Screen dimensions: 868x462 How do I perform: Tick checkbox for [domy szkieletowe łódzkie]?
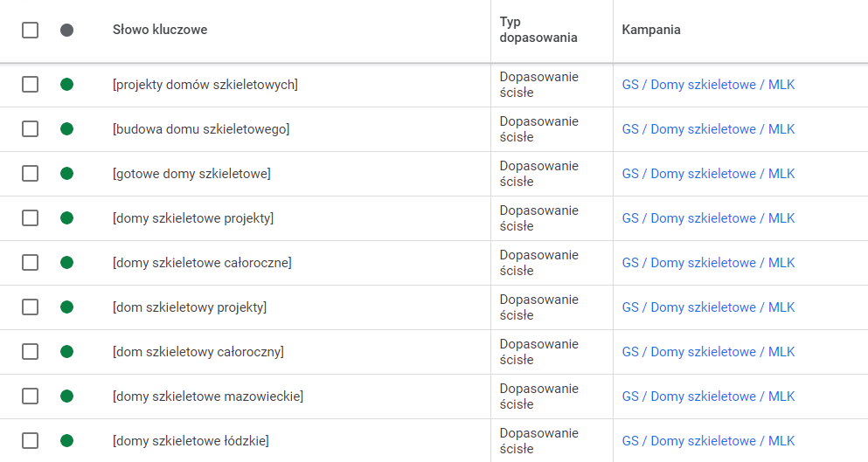31,441
